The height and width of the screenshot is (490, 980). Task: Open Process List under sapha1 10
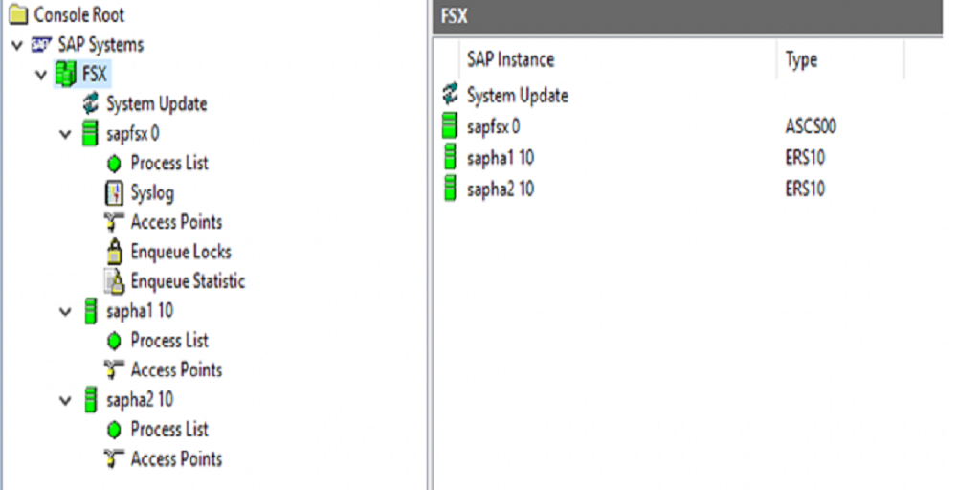click(x=169, y=341)
